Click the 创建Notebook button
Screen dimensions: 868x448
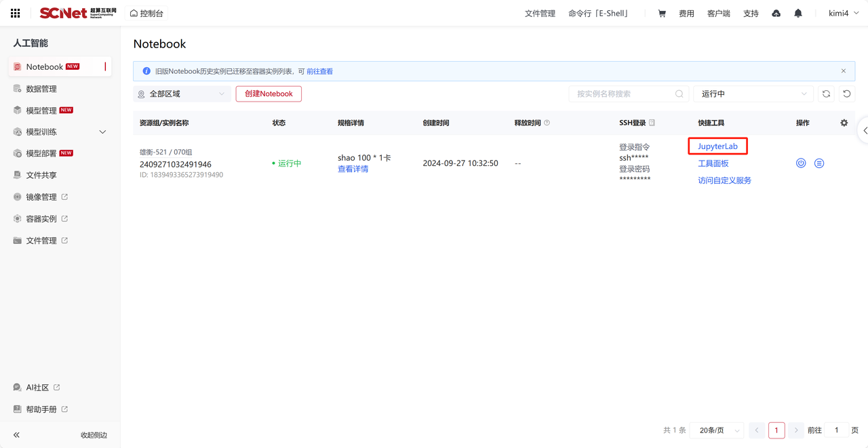click(x=269, y=94)
